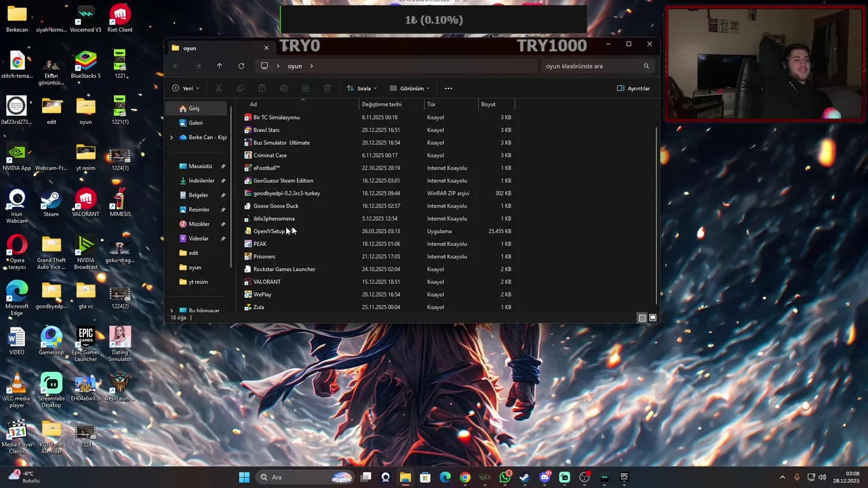Click the refresh button in Explorer
The width and height of the screenshot is (868, 488).
[x=241, y=66]
